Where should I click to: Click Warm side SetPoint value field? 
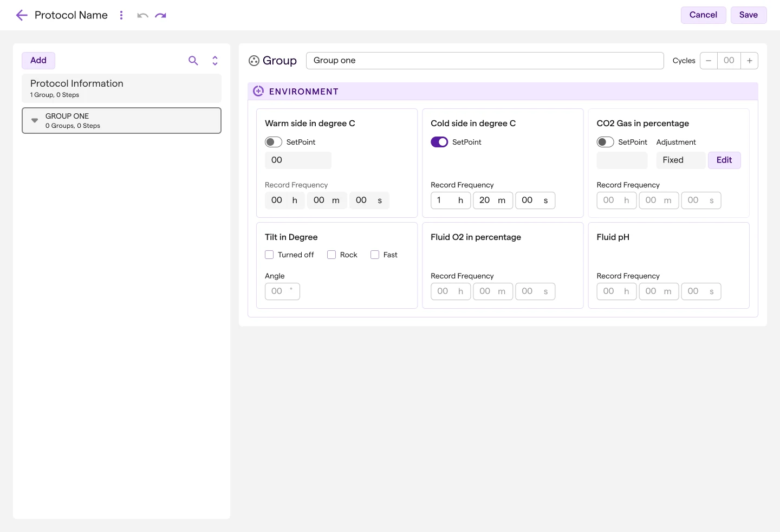pyautogui.click(x=298, y=160)
